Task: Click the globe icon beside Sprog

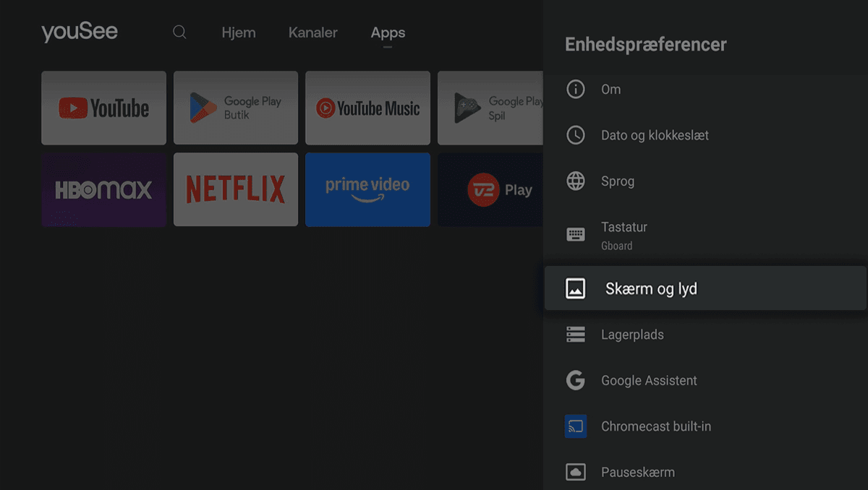Action: tap(576, 181)
